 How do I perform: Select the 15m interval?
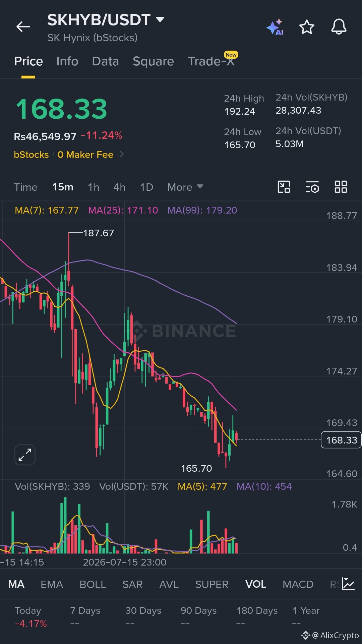pyautogui.click(x=63, y=187)
